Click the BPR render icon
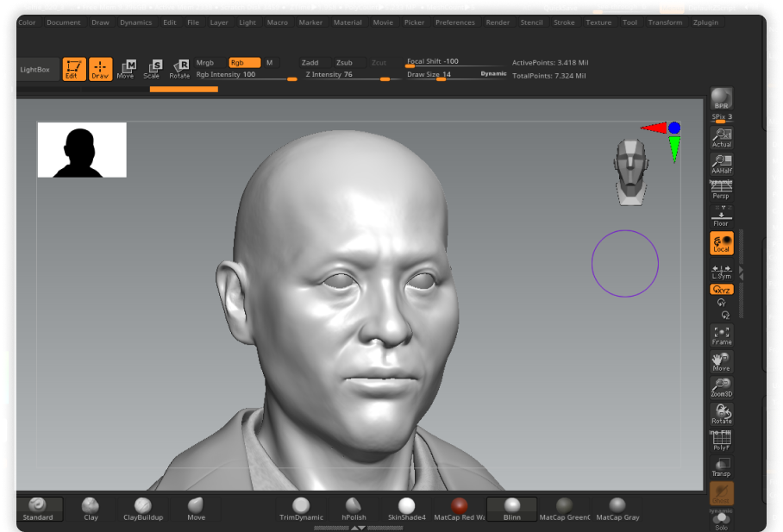 pos(722,99)
